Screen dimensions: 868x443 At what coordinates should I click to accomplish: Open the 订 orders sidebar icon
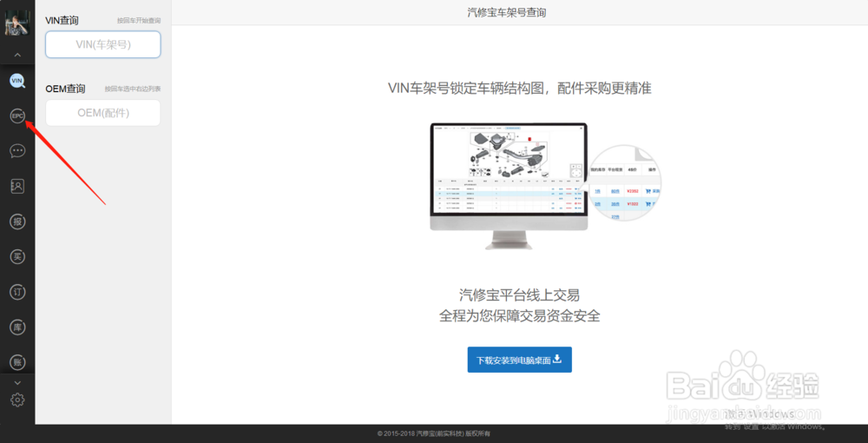click(17, 292)
